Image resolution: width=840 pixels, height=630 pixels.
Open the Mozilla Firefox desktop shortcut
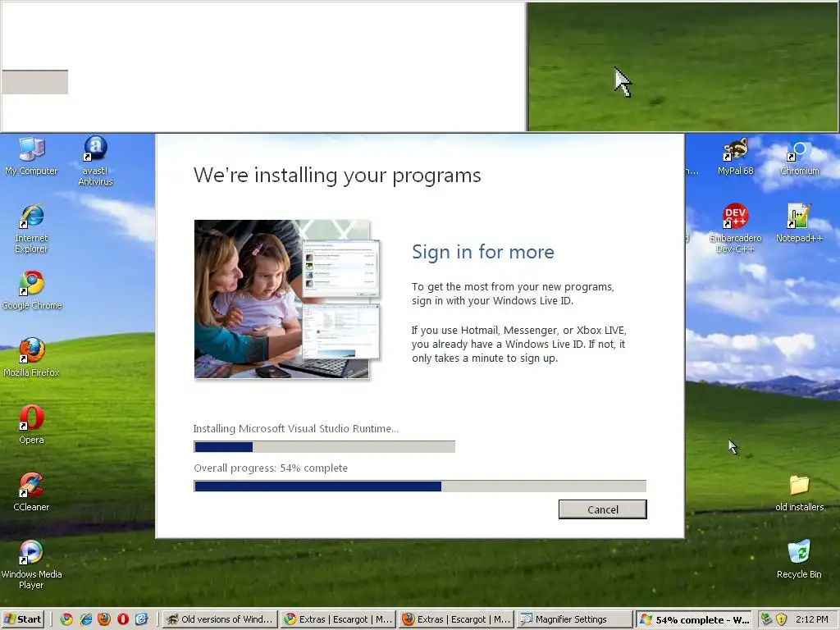[x=31, y=358]
